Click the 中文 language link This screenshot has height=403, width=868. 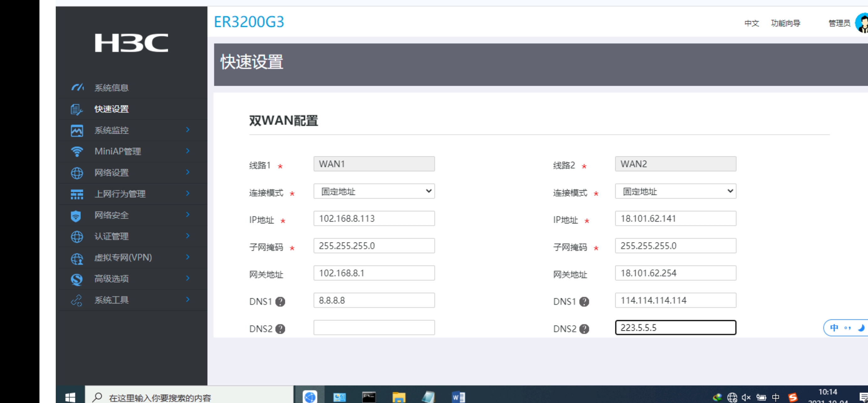tap(752, 23)
